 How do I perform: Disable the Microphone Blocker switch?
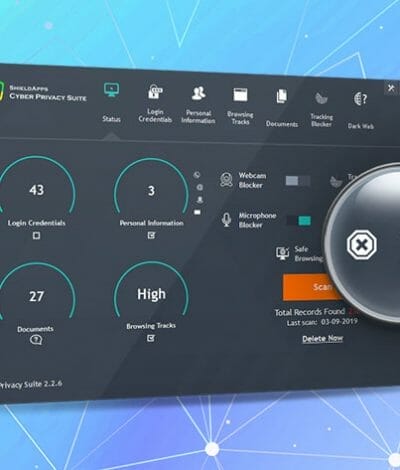coord(299,221)
